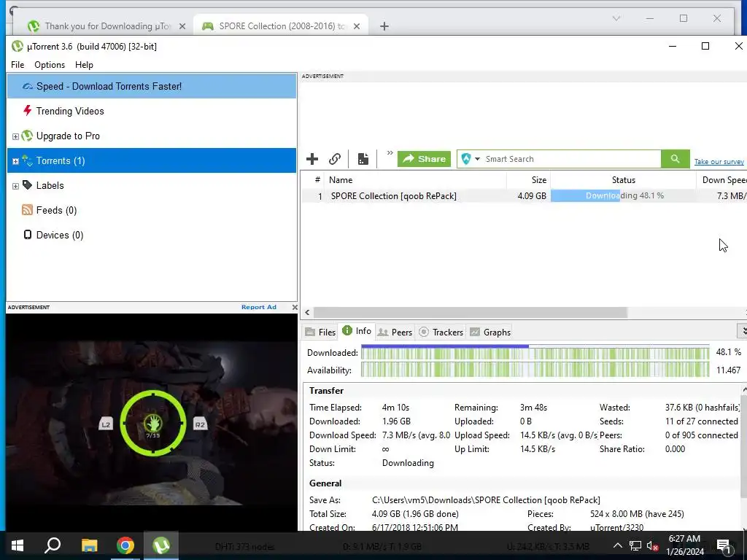Open the Take our survey link
The height and width of the screenshot is (560, 747).
[x=719, y=162]
